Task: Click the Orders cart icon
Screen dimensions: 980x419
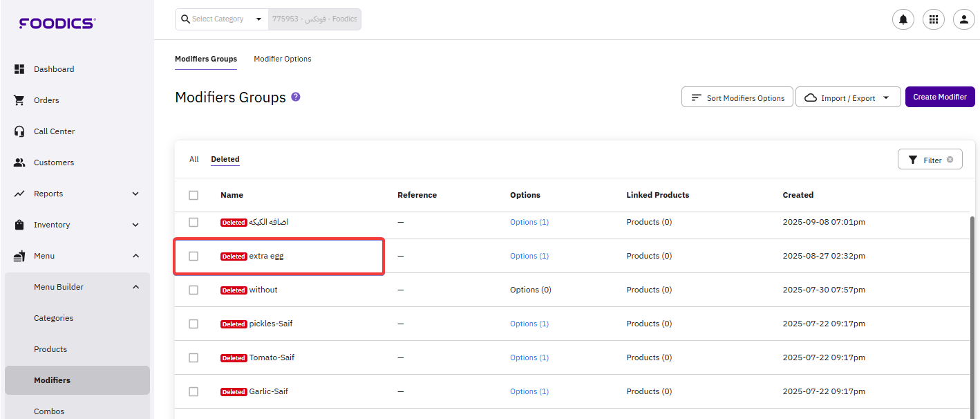Action: 19,100
